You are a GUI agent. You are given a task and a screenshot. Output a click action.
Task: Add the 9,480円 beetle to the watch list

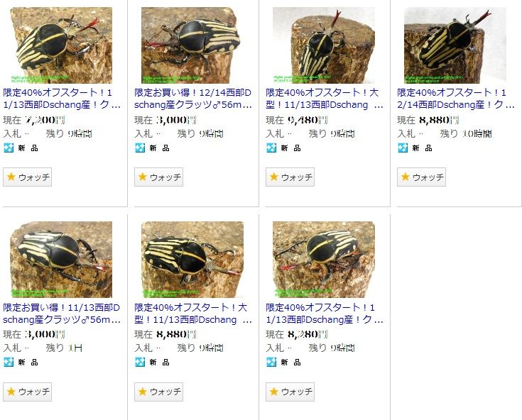click(x=290, y=177)
